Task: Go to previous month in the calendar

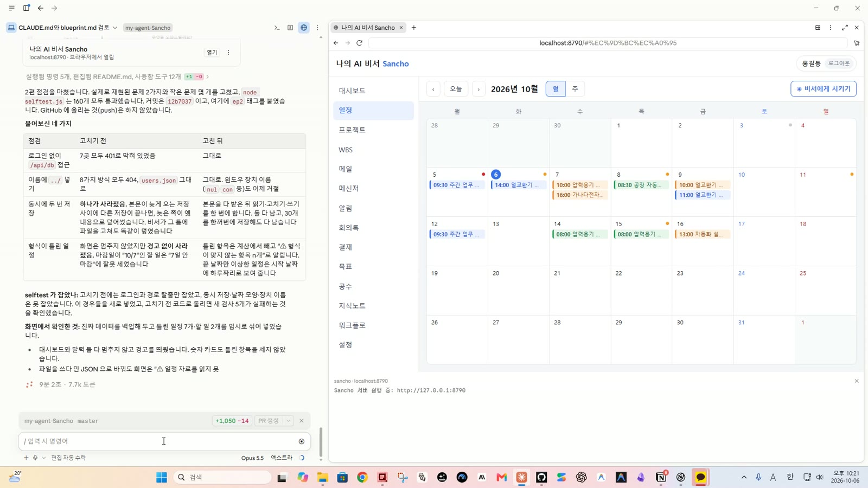Action: coord(433,89)
